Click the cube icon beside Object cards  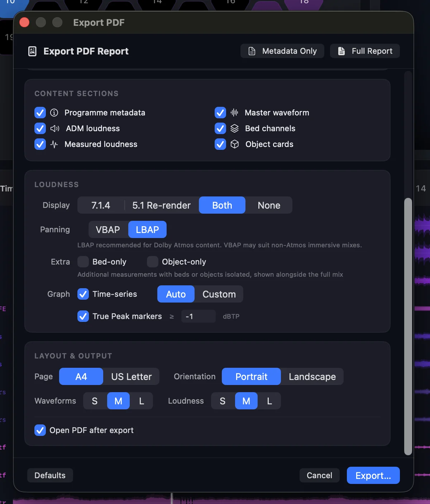pos(235,144)
